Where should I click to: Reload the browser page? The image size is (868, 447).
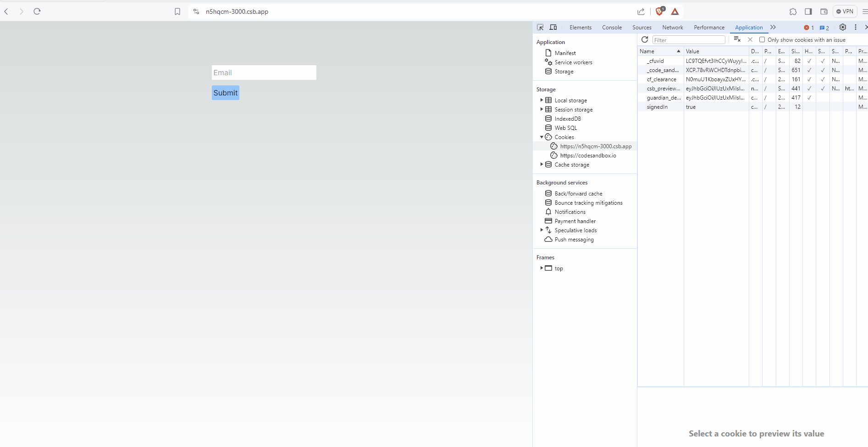pyautogui.click(x=37, y=11)
